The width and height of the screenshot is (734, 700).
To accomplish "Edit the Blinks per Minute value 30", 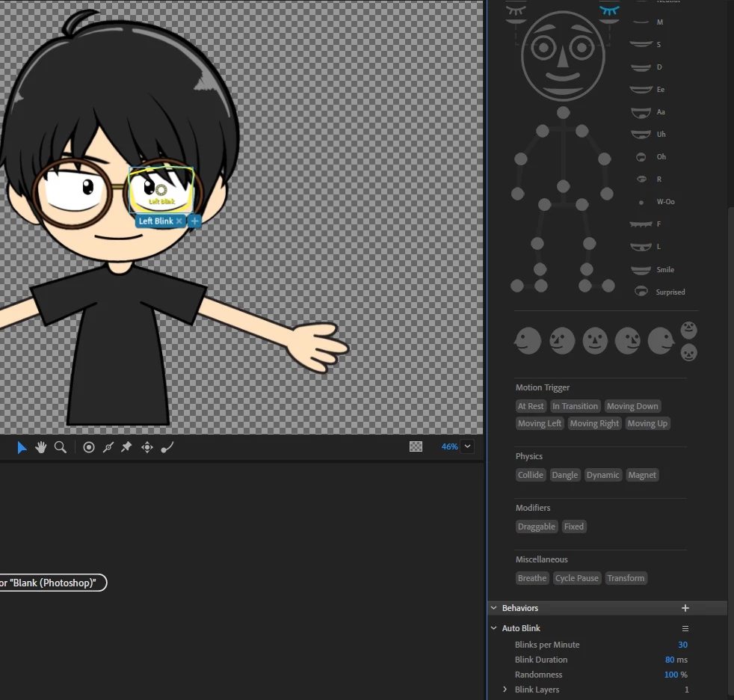I will tap(682, 645).
